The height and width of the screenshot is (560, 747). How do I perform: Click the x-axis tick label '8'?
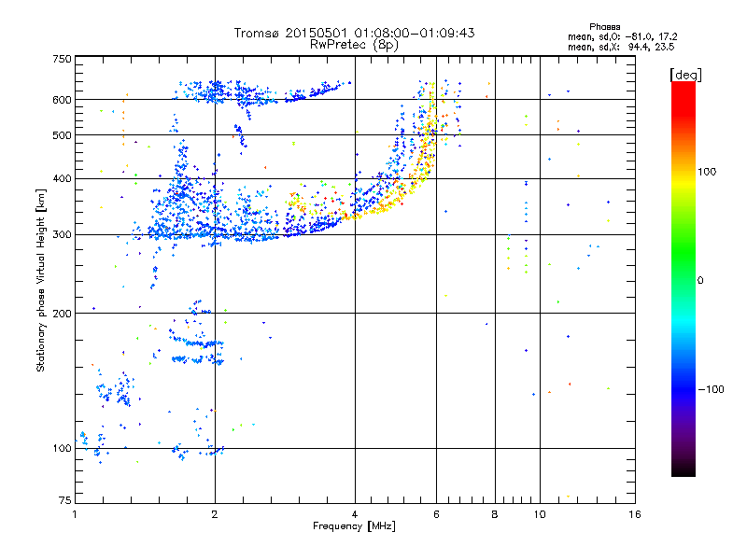[x=495, y=514]
